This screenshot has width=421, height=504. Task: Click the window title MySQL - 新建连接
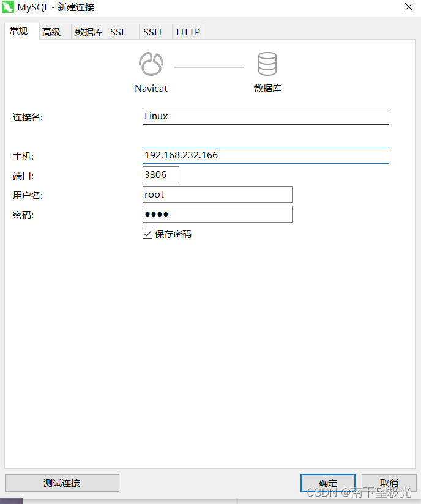(56, 7)
